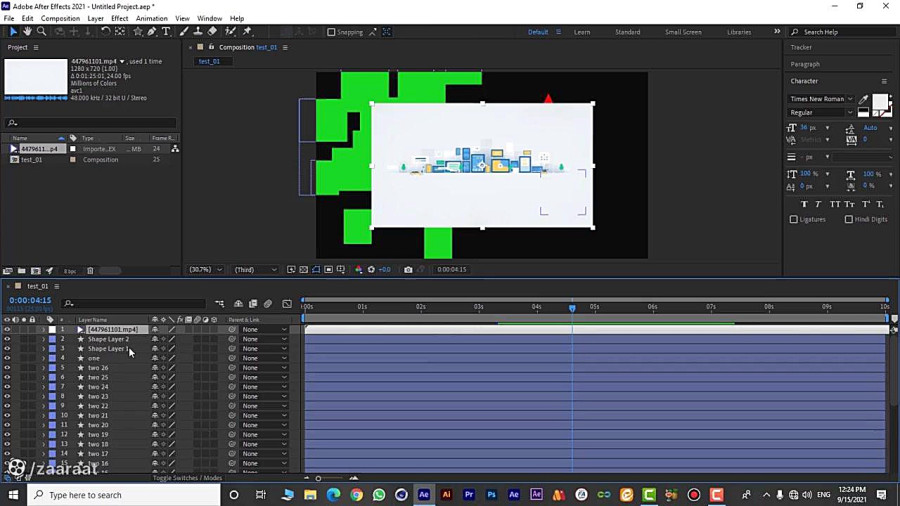Select the Zoom tool magnifier
Viewport: 900px width, 506px height.
point(42,32)
